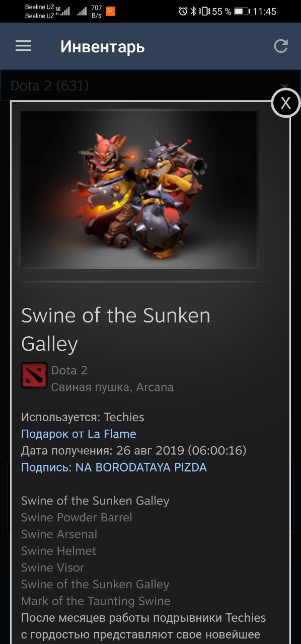
Task: Select the Swine Powder Barrel item entry
Action: [x=77, y=517]
